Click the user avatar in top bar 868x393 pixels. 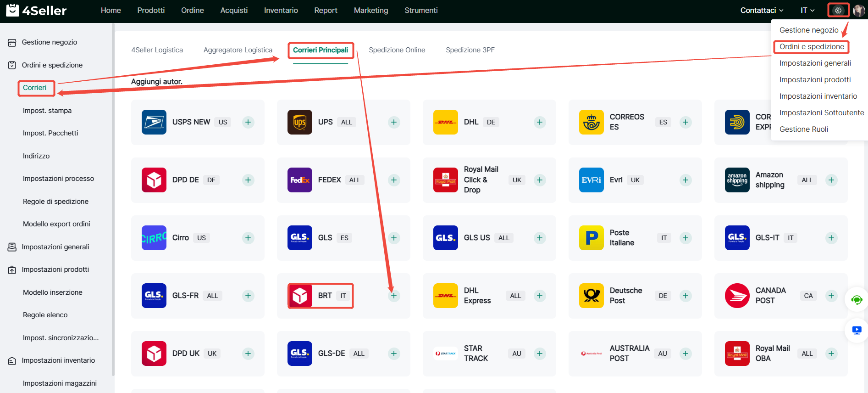pyautogui.click(x=858, y=10)
